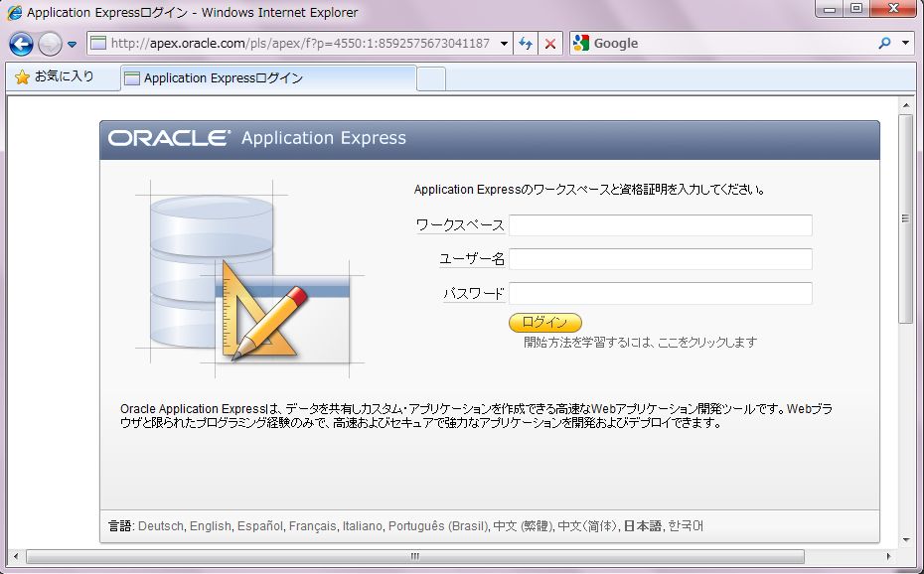
Task: Click the horizontal scrollbar thumb
Action: click(415, 556)
